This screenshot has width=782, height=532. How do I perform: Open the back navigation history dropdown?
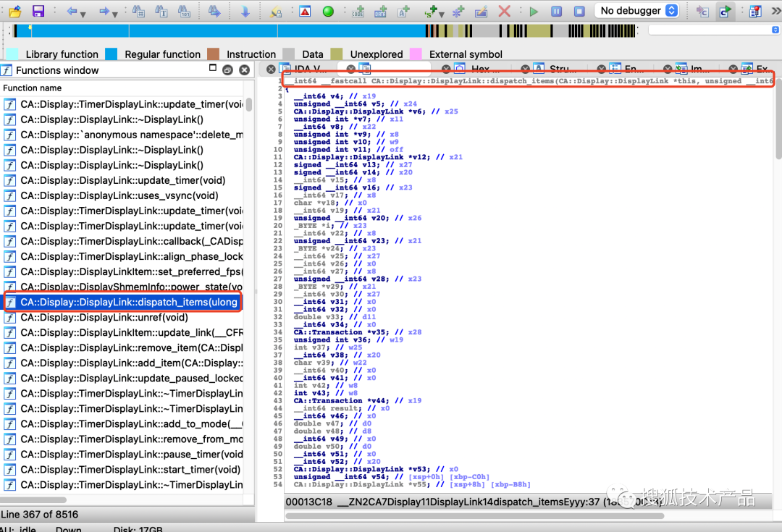point(83,14)
